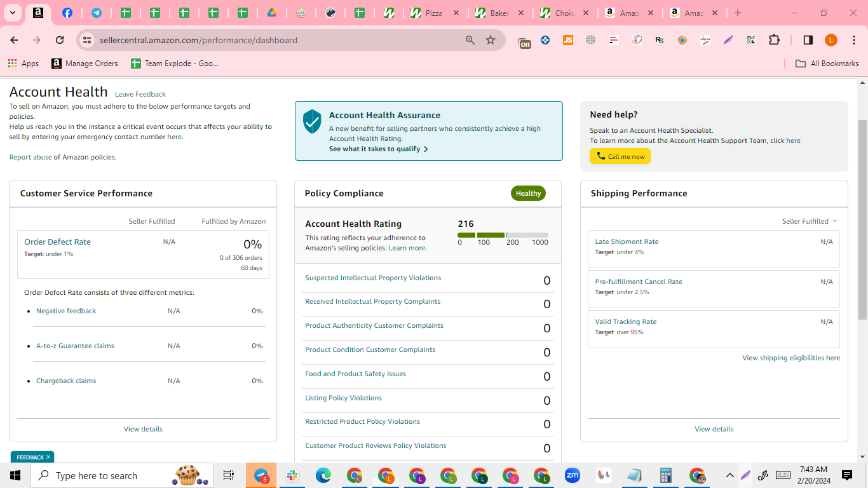Viewport: 868px width, 488px height.
Task: Click the Call me now button
Action: pos(620,156)
